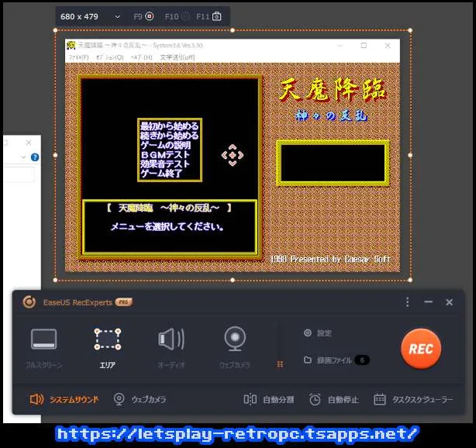Click the F10 pause recording icon
The image size is (476, 448).
pyautogui.click(x=185, y=16)
